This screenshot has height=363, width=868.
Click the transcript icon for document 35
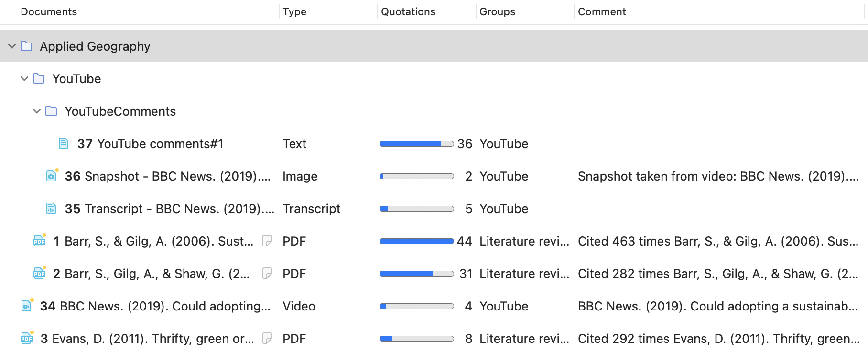51,208
